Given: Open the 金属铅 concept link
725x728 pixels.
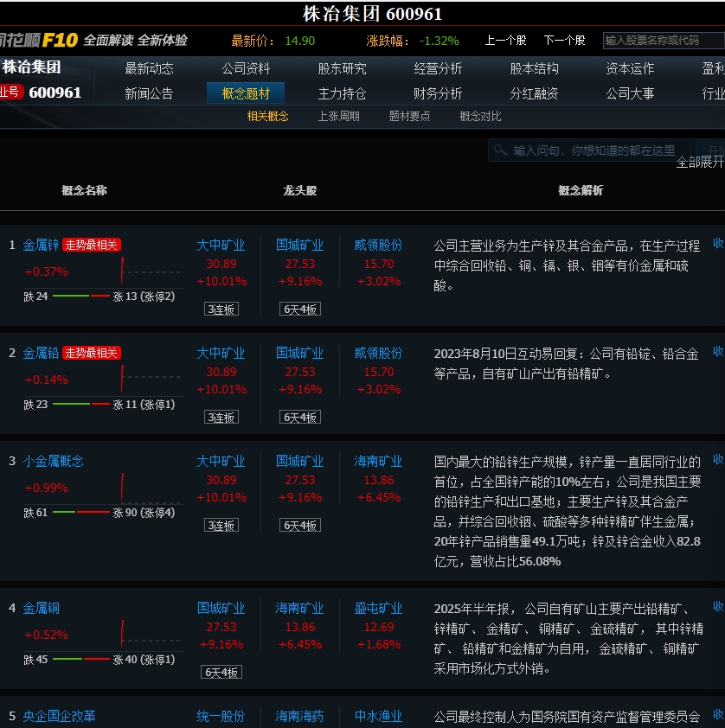Looking at the screenshot, I should (41, 353).
